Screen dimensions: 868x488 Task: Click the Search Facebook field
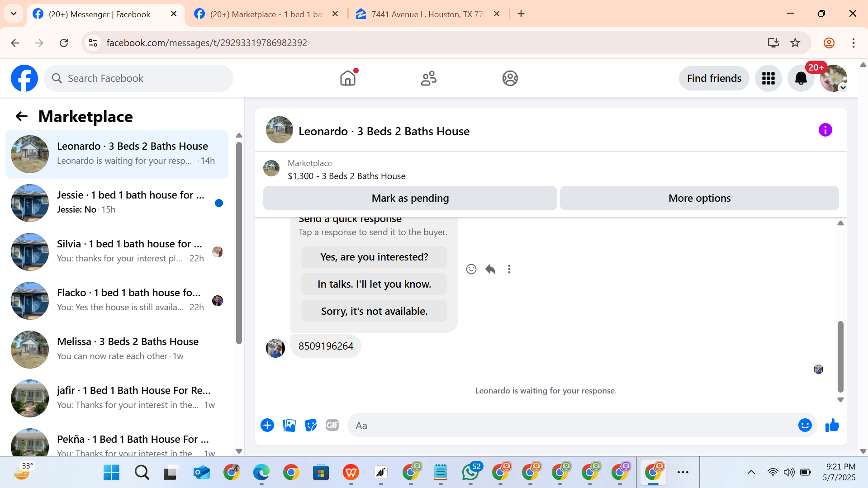click(x=138, y=78)
